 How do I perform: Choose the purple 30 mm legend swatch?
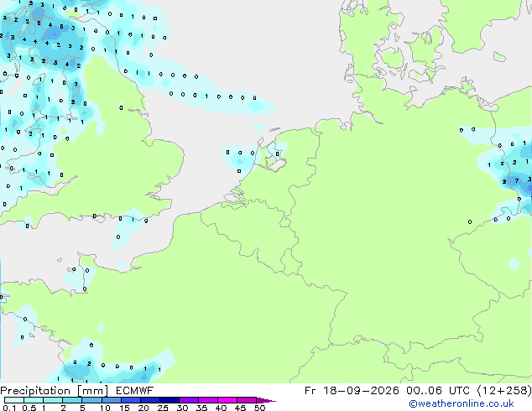tap(189, 400)
